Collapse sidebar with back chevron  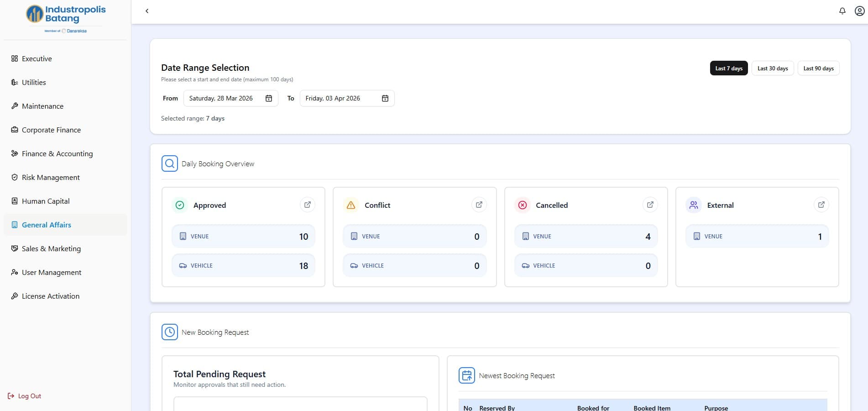click(147, 11)
